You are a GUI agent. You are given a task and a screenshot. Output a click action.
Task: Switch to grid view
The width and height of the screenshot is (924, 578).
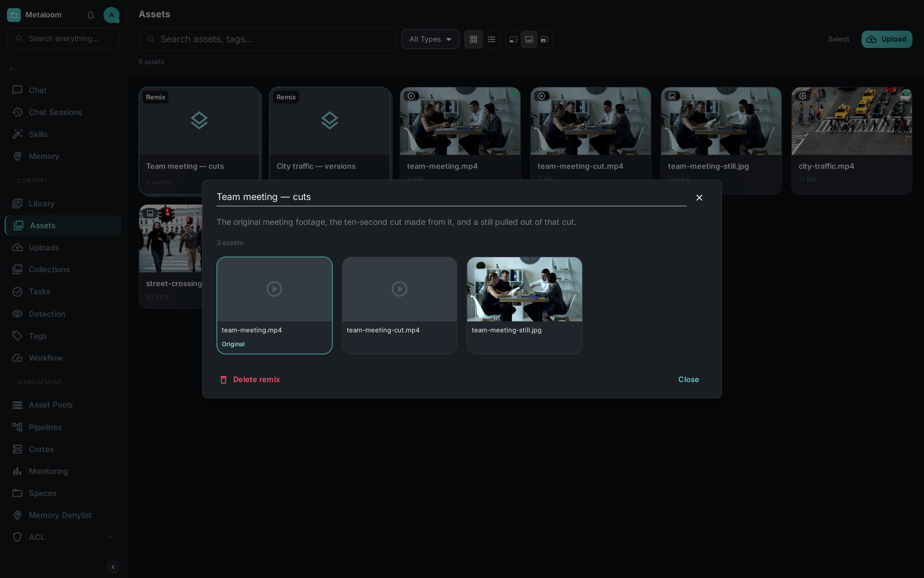(x=474, y=39)
